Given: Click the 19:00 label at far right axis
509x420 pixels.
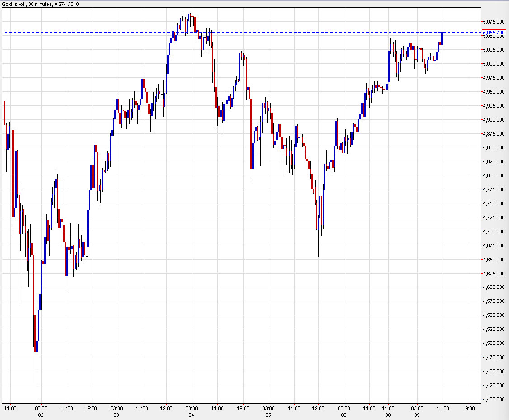Looking at the screenshot, I should 468,408.
